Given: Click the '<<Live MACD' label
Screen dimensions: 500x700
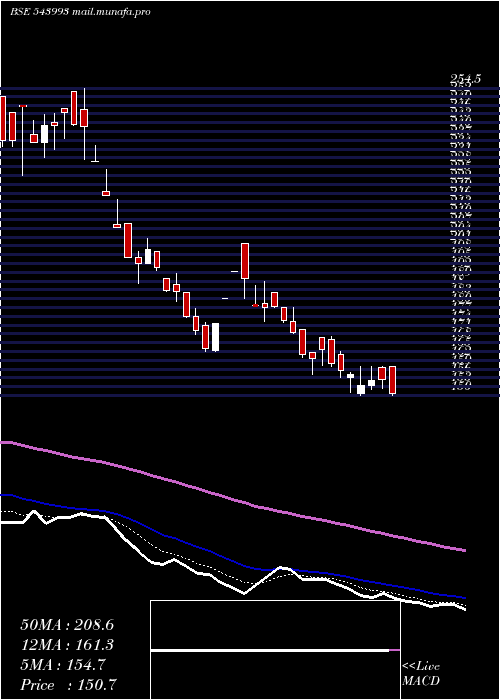Looking at the screenshot, I should click(x=421, y=674).
